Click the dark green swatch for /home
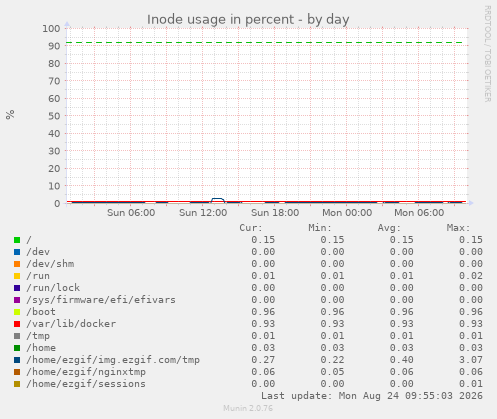 [17, 348]
